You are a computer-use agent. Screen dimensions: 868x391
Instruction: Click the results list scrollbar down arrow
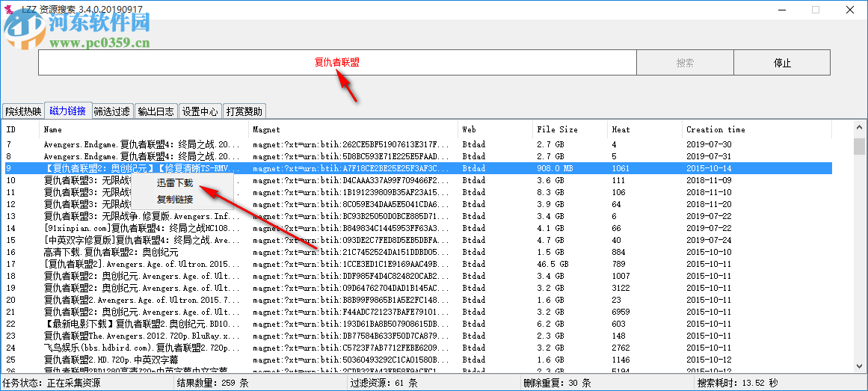pos(858,366)
